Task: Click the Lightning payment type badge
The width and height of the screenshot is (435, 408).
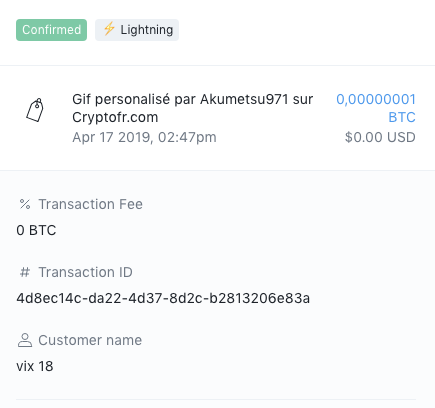Action: [x=137, y=30]
